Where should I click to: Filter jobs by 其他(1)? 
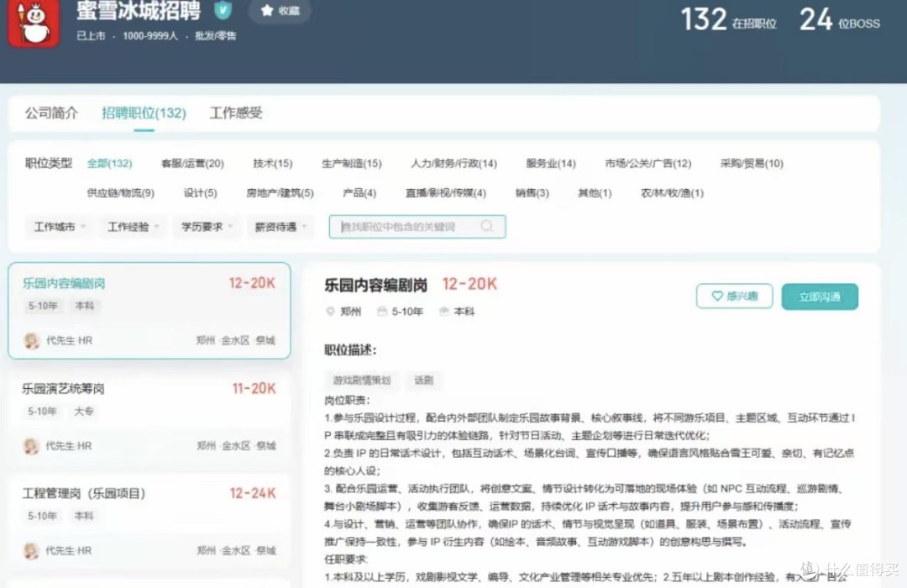click(595, 192)
